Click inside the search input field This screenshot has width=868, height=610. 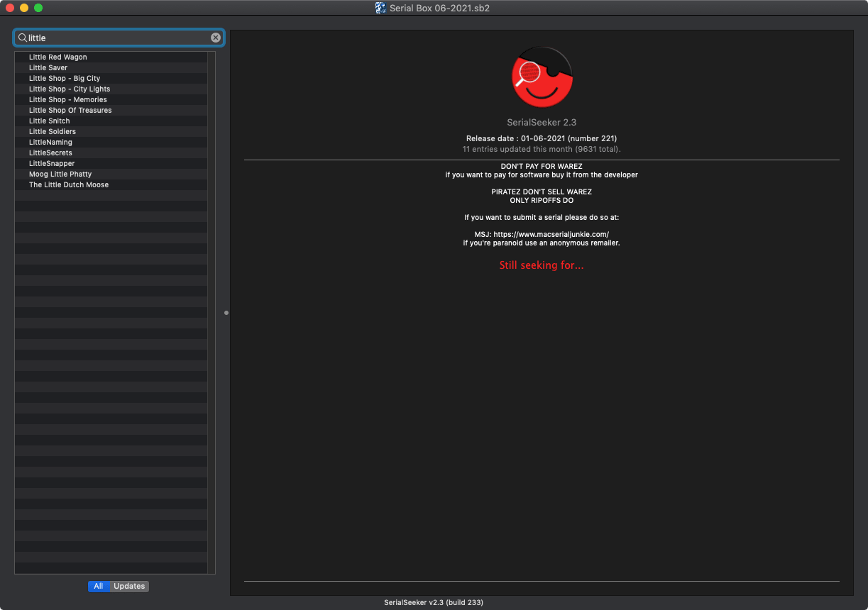[117, 38]
